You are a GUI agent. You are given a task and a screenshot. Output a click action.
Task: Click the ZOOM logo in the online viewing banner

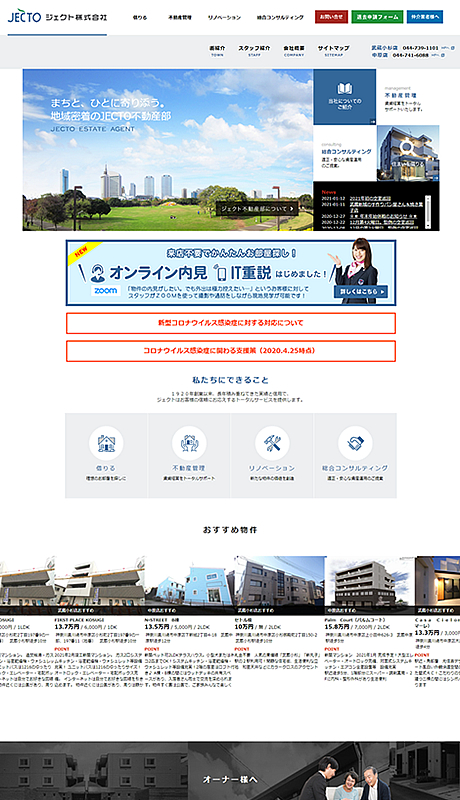(x=106, y=291)
